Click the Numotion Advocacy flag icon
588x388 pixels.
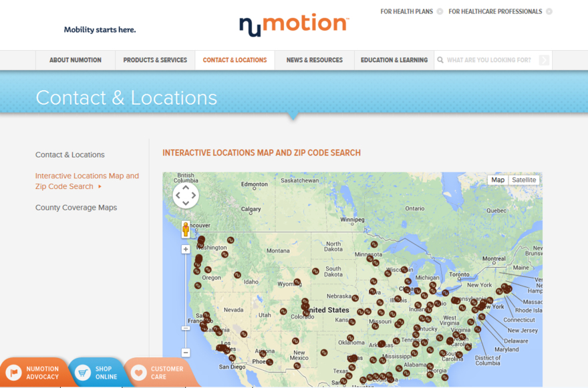pos(14,373)
